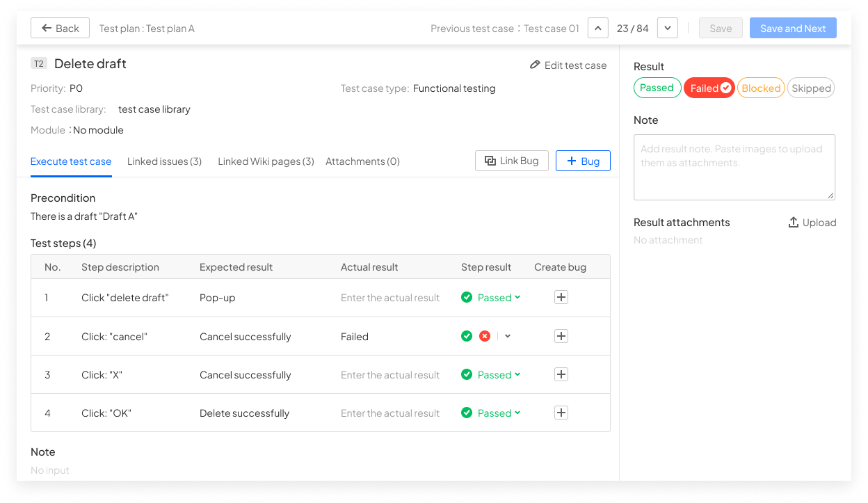Click the create bug plus icon for step 2
Screen dimensions: 868x503
561,336
